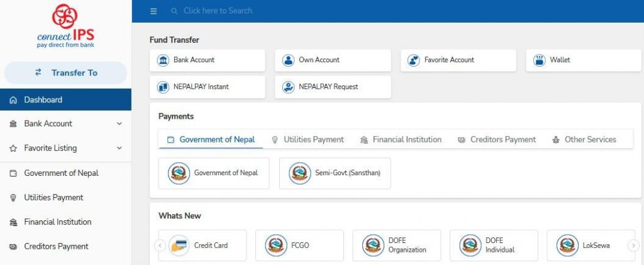Click the Dashboard home icon
This screenshot has width=644, height=265.
click(13, 100)
